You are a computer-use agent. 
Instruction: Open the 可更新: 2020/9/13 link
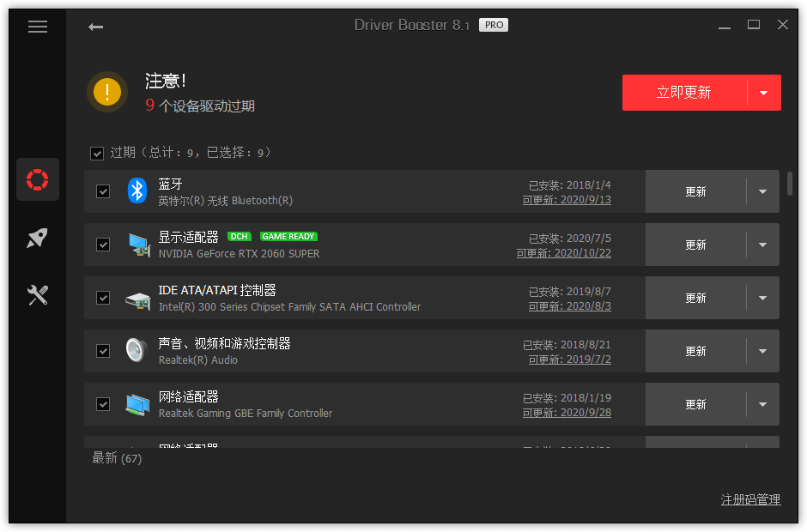567,200
